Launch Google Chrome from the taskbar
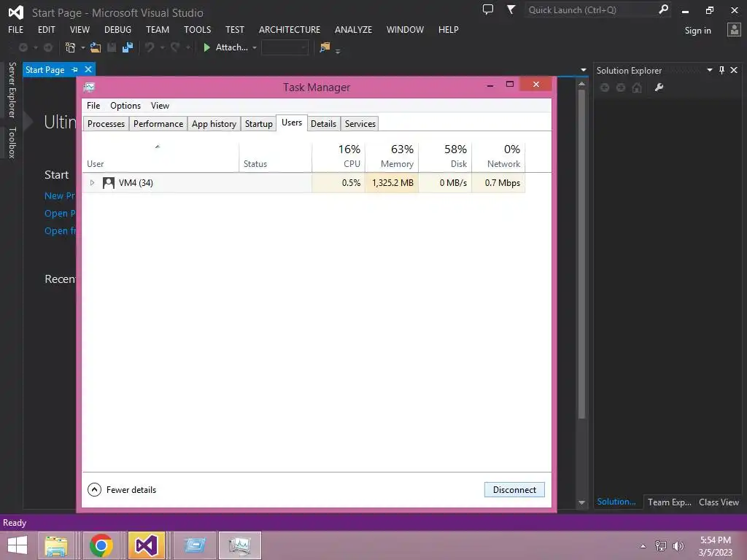 [101, 545]
